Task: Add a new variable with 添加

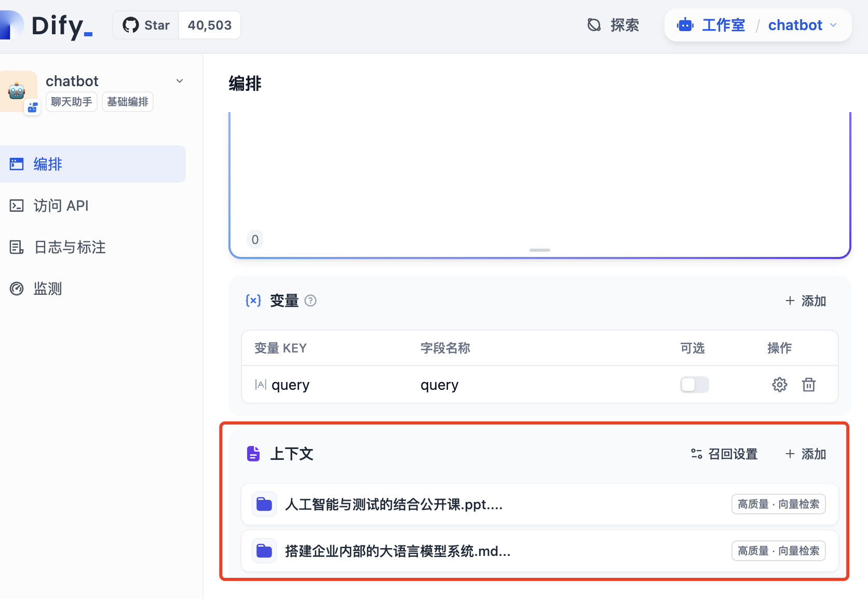Action: (x=805, y=301)
